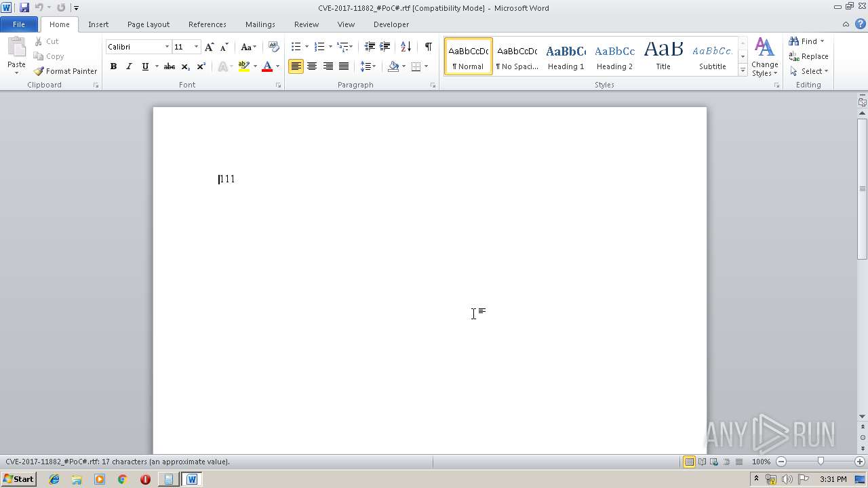Open the Windows Start menu

[x=18, y=479]
